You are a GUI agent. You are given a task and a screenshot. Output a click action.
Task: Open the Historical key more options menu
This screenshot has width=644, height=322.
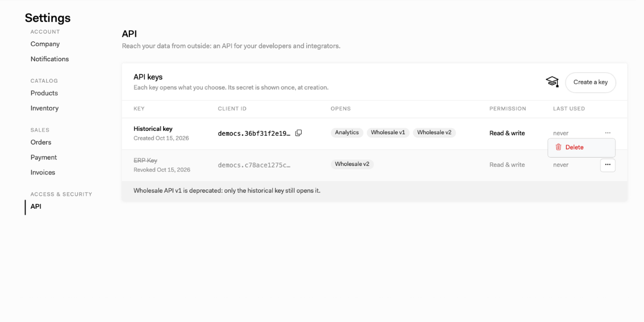coord(608,133)
